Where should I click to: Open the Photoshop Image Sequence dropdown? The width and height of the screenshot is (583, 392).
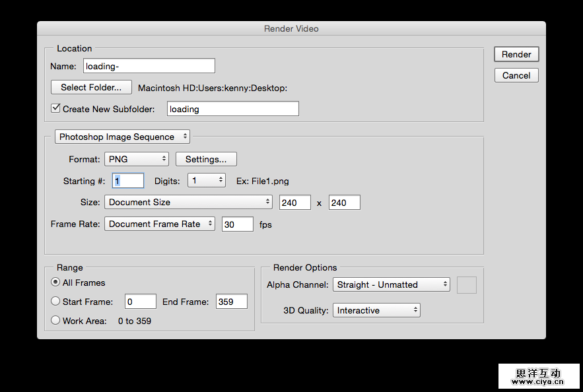(122, 137)
